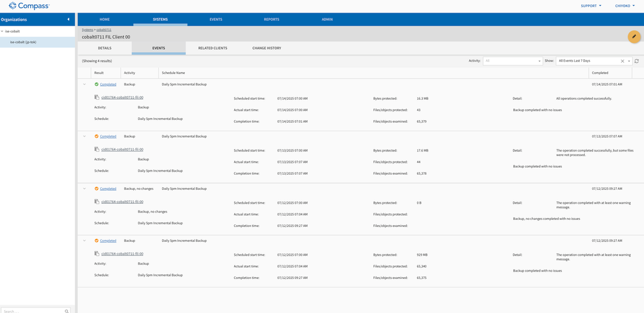Refresh the events list icon
This screenshot has width=644, height=313.
[x=636, y=61]
